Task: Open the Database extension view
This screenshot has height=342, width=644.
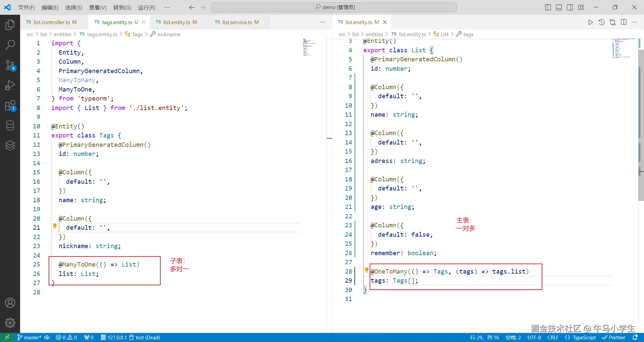Action: [10, 125]
